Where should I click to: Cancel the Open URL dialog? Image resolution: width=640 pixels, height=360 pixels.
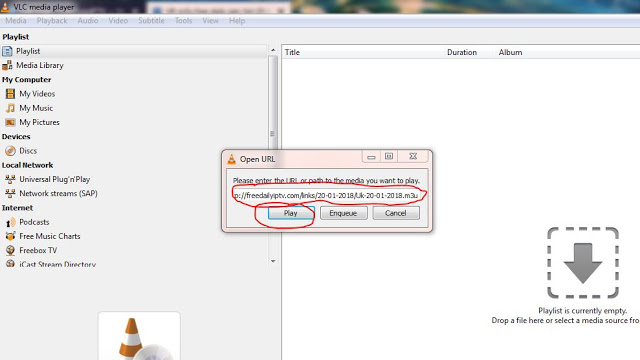tap(396, 213)
